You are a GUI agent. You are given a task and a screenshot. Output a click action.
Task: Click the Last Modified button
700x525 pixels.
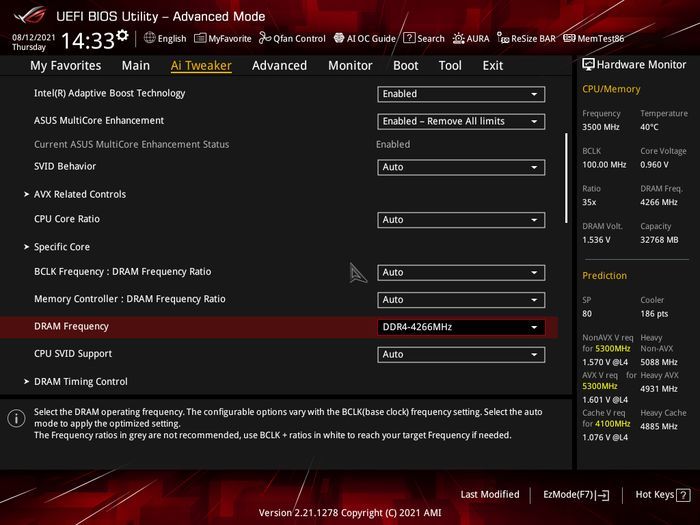tap(490, 495)
